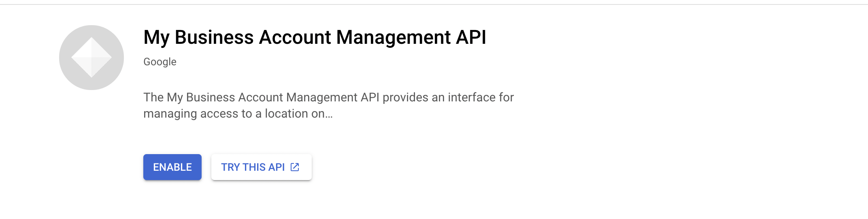The height and width of the screenshot is (219, 868).
Task: Click the word "ENABLE" on the blue button
Action: 172,167
